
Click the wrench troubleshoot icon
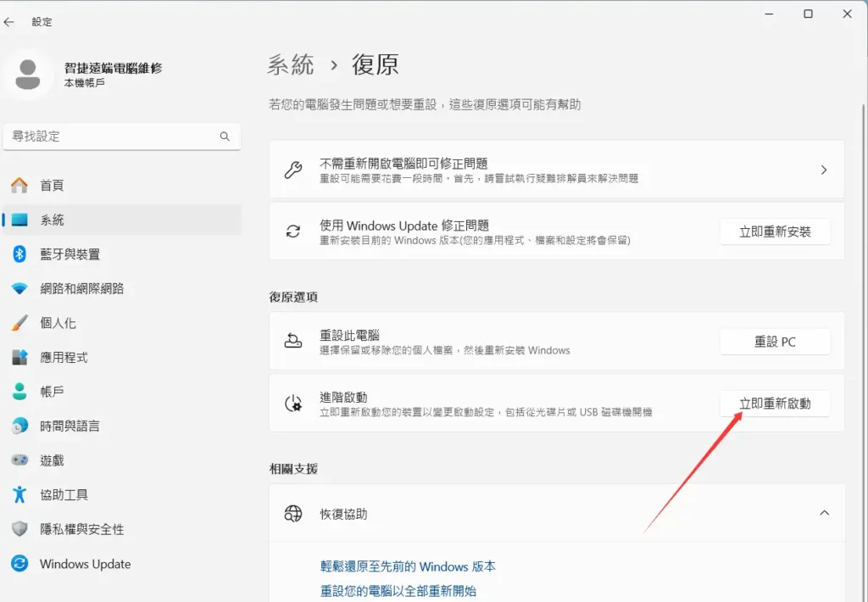pos(292,170)
